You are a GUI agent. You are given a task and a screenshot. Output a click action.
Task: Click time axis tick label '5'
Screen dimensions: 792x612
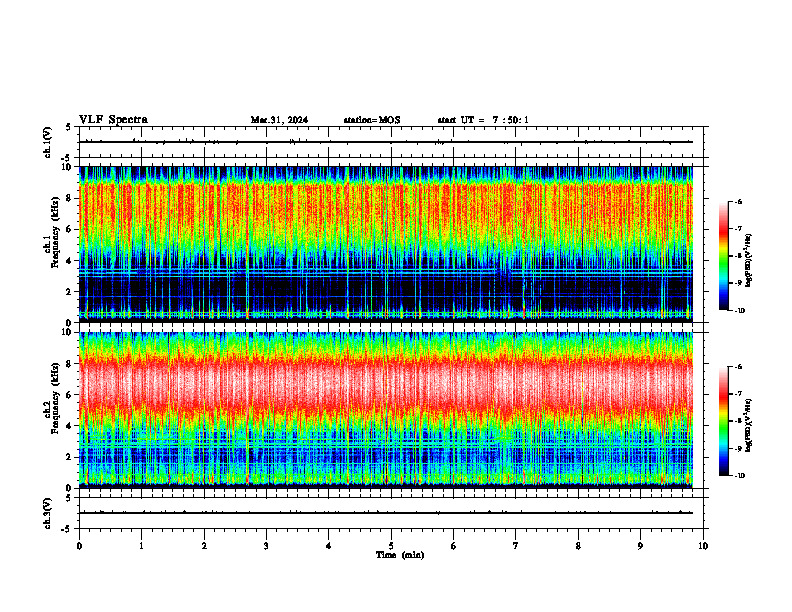[391, 546]
